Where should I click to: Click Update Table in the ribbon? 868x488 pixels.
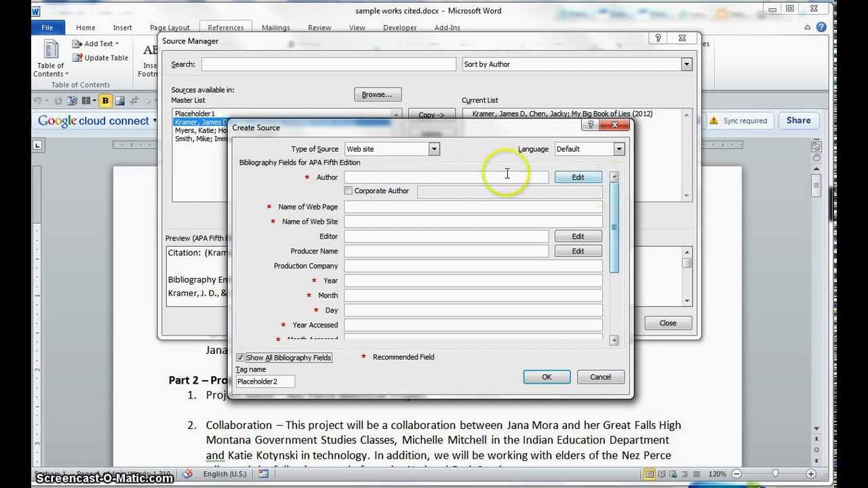[x=100, y=58]
